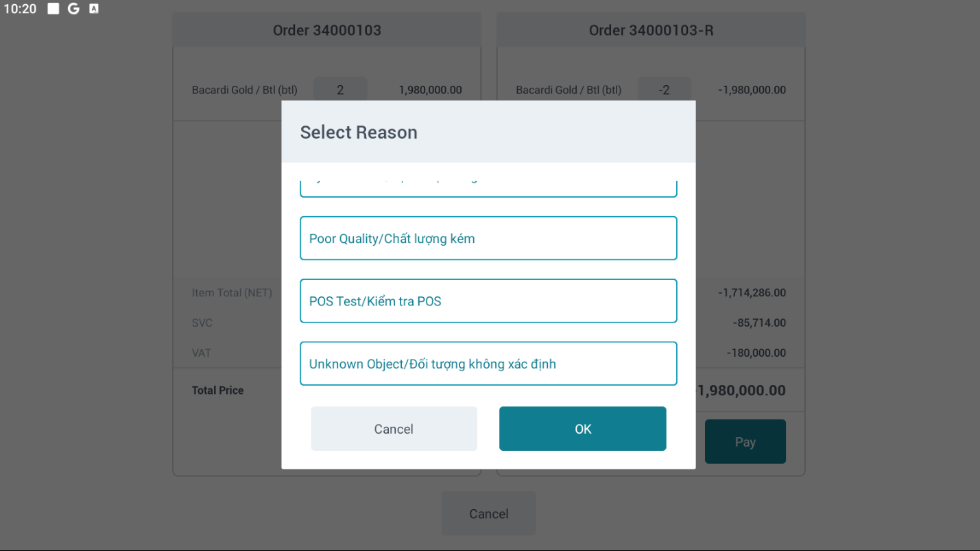Tap the quantity 2 box for Bacardi Gold
980x551 pixels.
coord(340,90)
